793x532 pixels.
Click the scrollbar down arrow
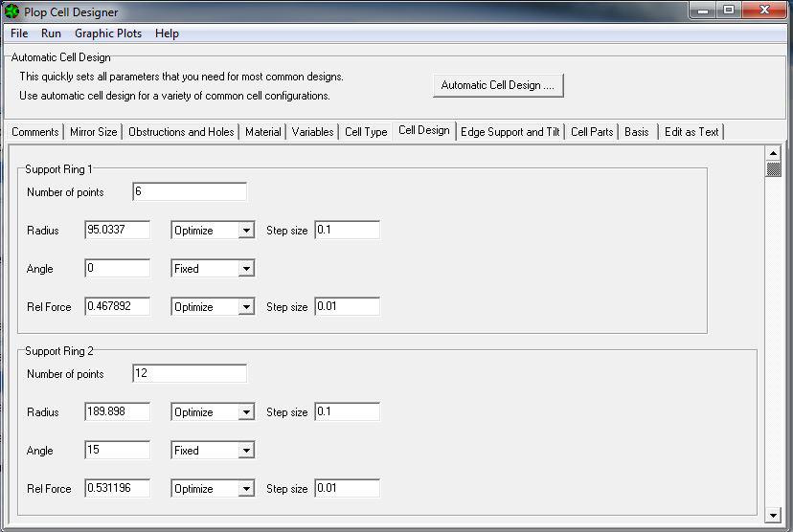click(773, 516)
